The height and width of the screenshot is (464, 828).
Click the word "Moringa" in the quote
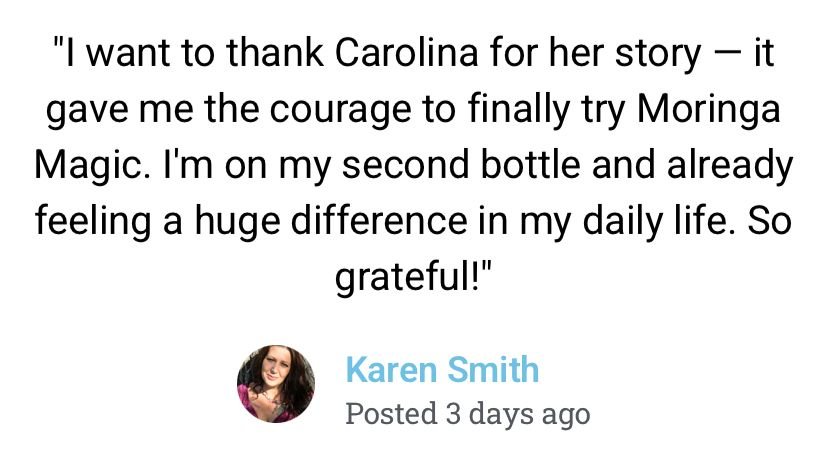coord(709,108)
